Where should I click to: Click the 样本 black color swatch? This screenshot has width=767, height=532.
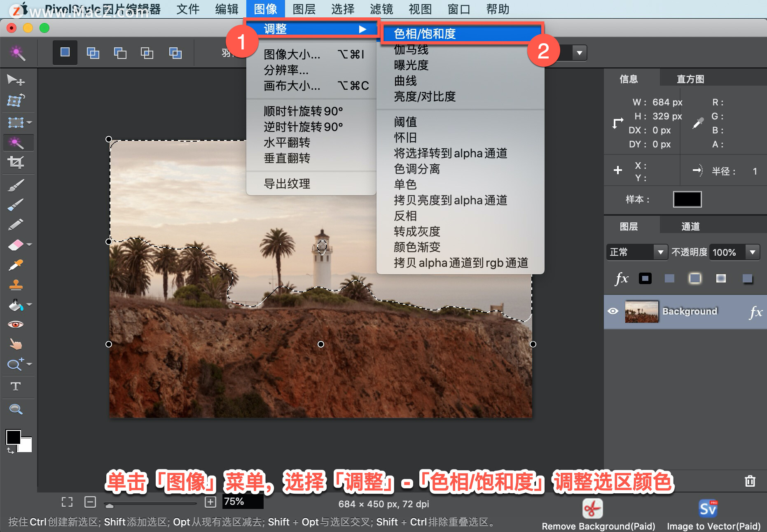[687, 199]
